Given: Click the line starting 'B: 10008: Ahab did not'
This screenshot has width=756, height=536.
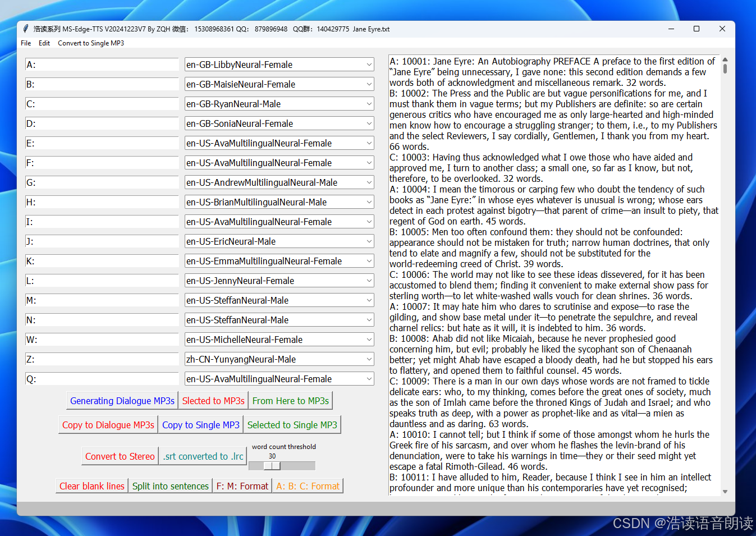Looking at the screenshot, I should 533,338.
